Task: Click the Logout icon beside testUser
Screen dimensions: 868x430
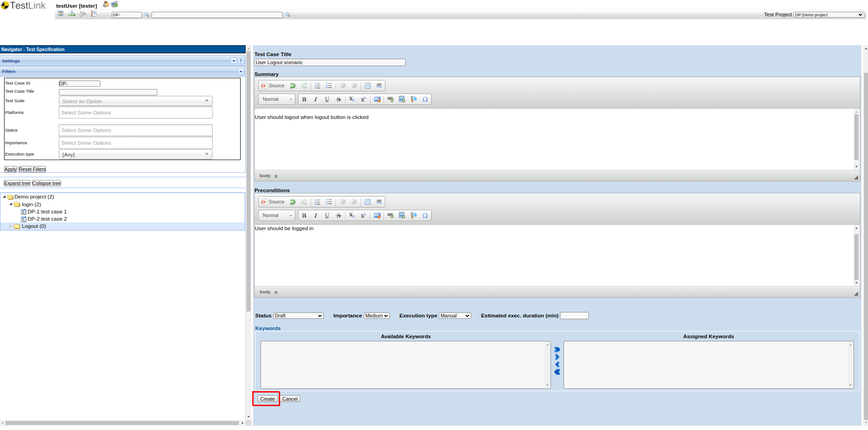Action: (114, 5)
